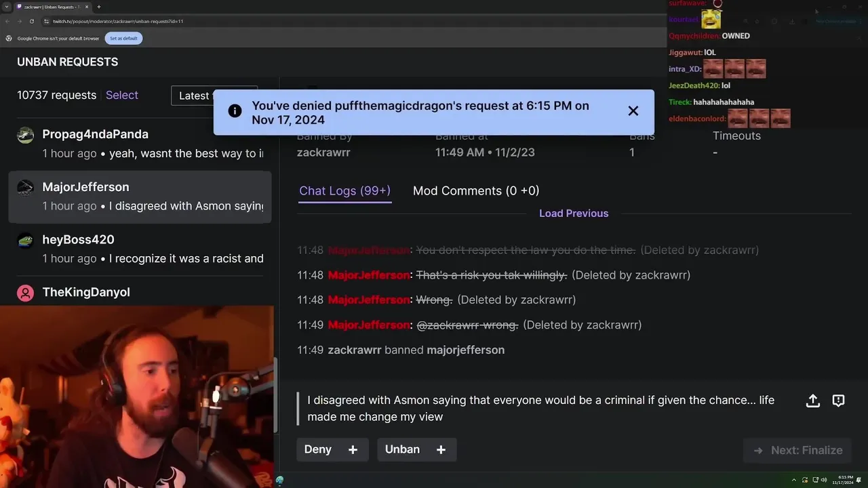Close the zackrawrr Unban Requests tab
The height and width of the screenshot is (488, 868).
click(86, 7)
